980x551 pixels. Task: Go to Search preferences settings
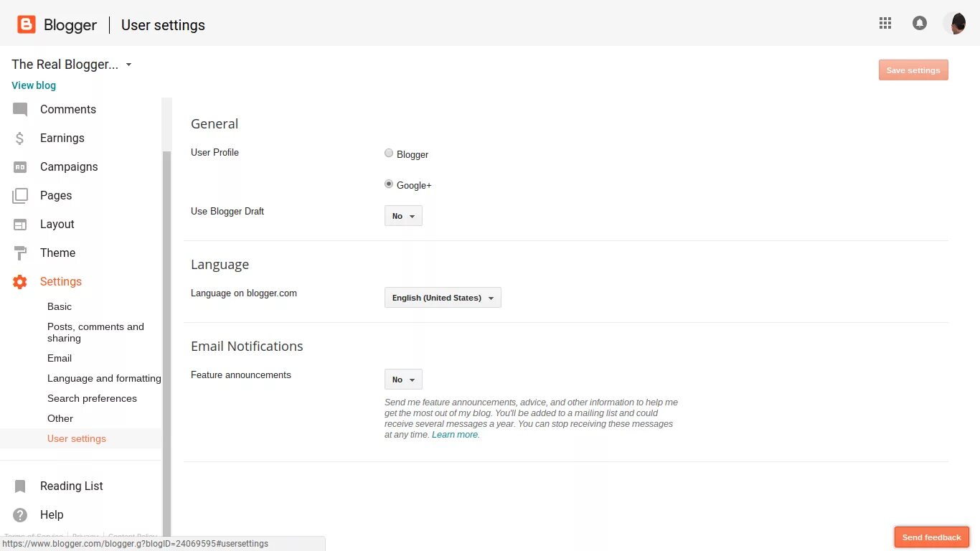(92, 398)
